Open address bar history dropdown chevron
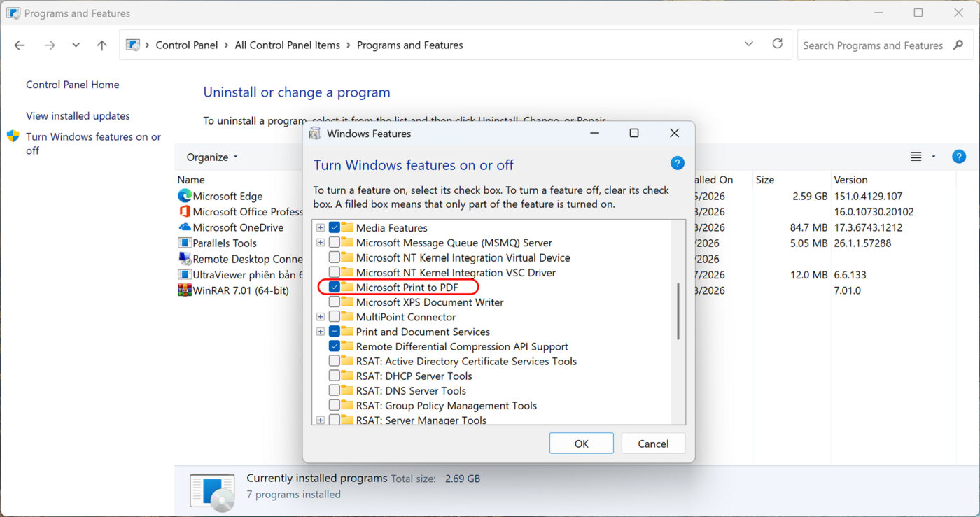This screenshot has height=517, width=980. click(749, 44)
